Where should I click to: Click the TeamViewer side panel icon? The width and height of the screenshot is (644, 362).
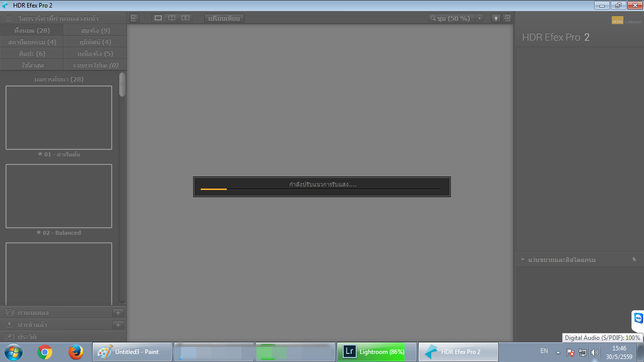point(638,318)
